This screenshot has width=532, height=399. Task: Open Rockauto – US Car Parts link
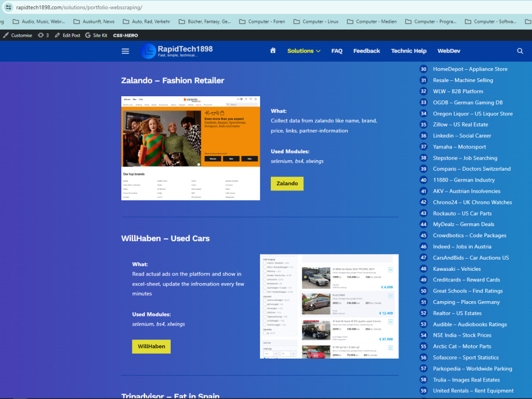462,213
